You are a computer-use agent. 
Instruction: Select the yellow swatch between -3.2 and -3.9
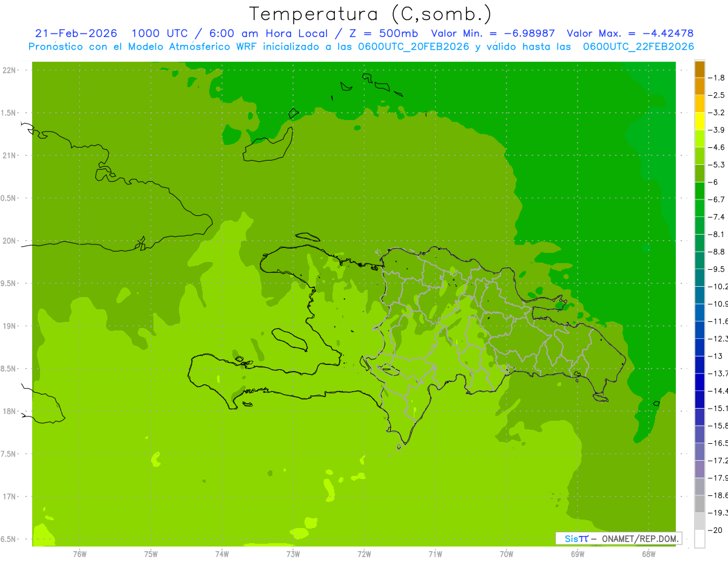(699, 121)
